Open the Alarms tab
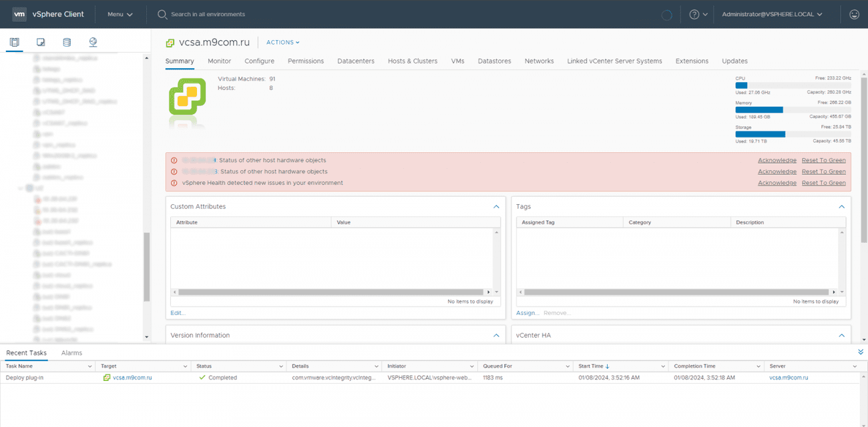 (x=71, y=353)
